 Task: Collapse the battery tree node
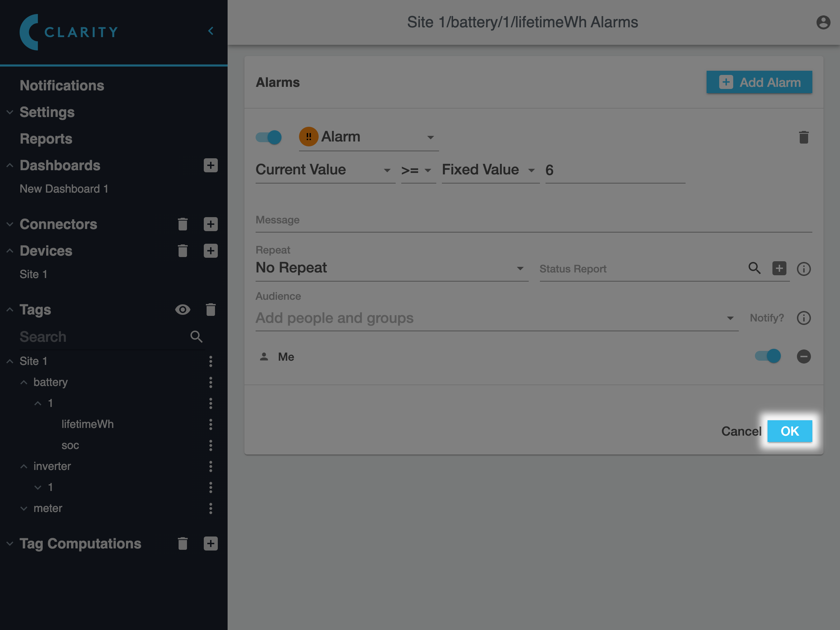point(23,382)
